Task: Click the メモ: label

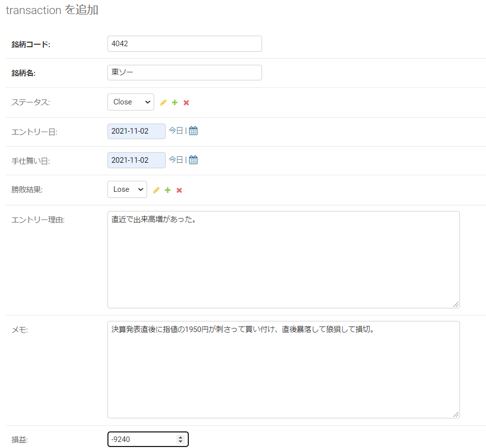Action: (x=20, y=330)
